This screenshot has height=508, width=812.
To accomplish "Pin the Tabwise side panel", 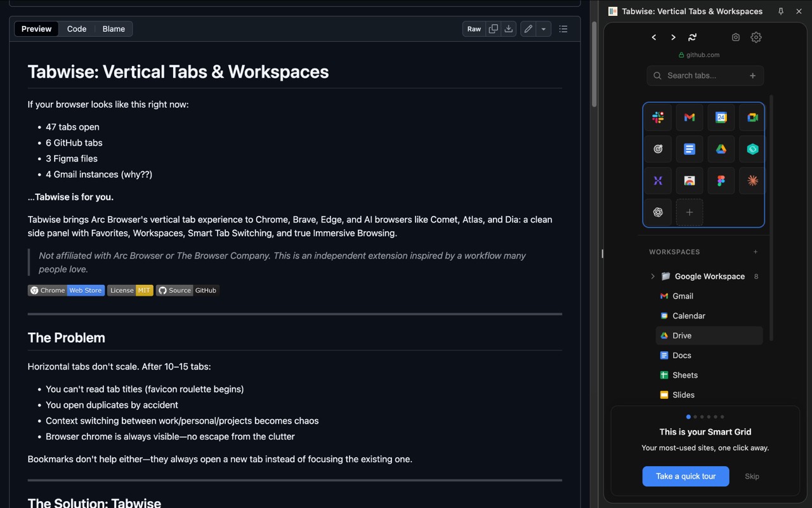I will coord(781,11).
